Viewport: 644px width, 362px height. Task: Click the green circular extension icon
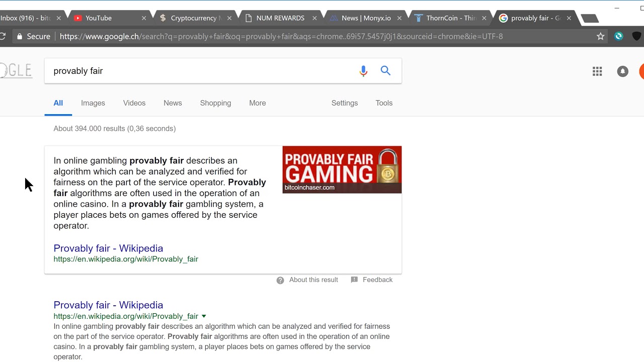619,36
